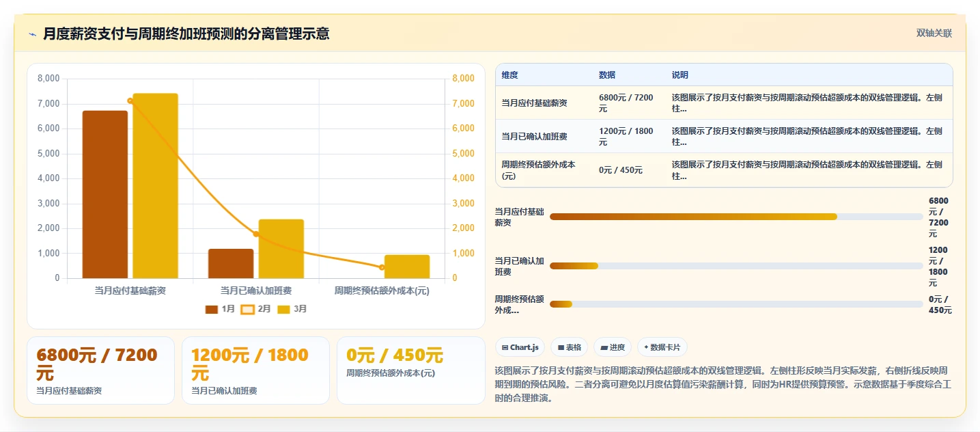The height and width of the screenshot is (432, 980).
Task: Click the 3月 bar for 周期终预估额外成本
Action: [407, 267]
